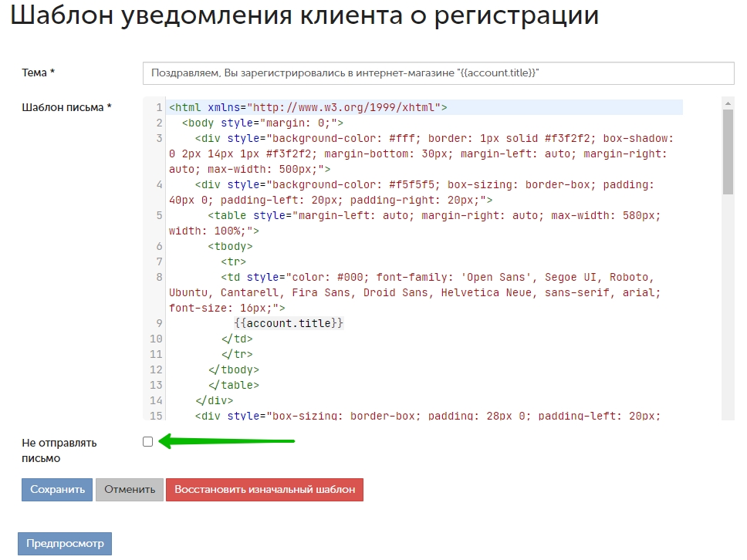Click '<table style="margin-left: auto' on line 5
747x560 pixels.
[308, 216]
